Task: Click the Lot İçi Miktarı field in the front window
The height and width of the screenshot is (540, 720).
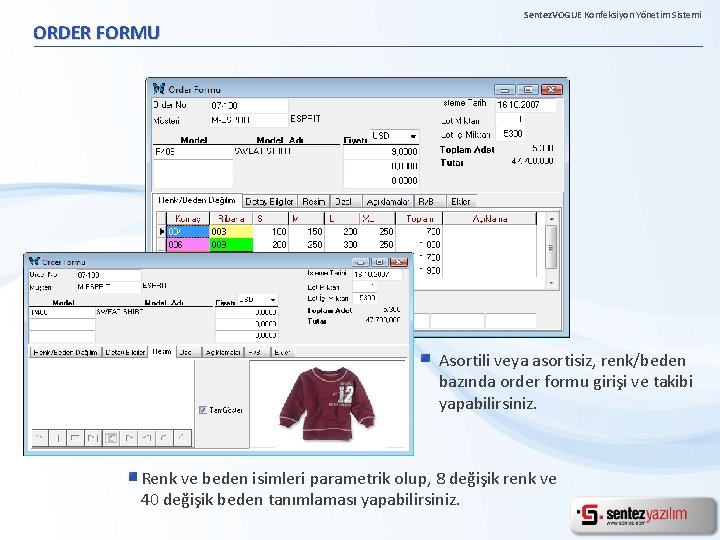Action: [x=366, y=298]
